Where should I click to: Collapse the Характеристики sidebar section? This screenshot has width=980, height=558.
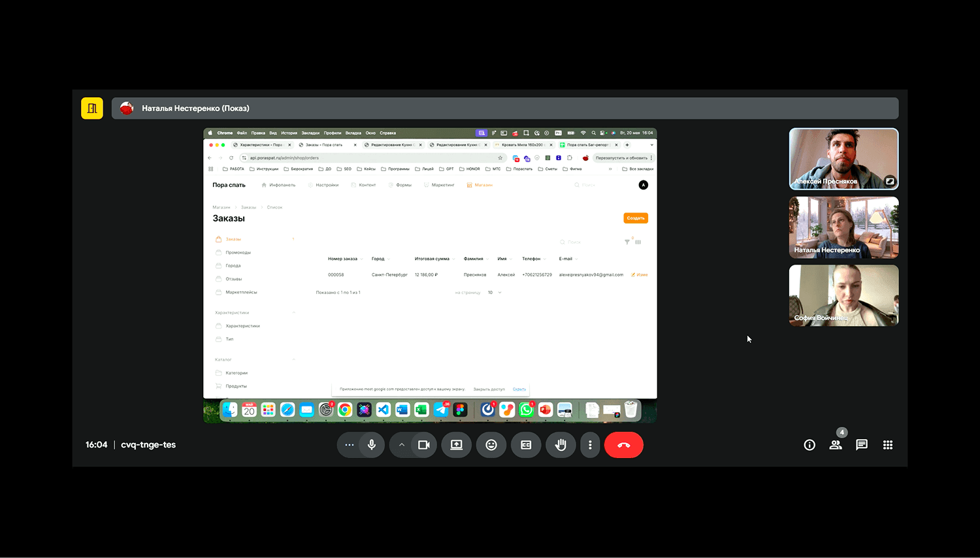(x=294, y=312)
